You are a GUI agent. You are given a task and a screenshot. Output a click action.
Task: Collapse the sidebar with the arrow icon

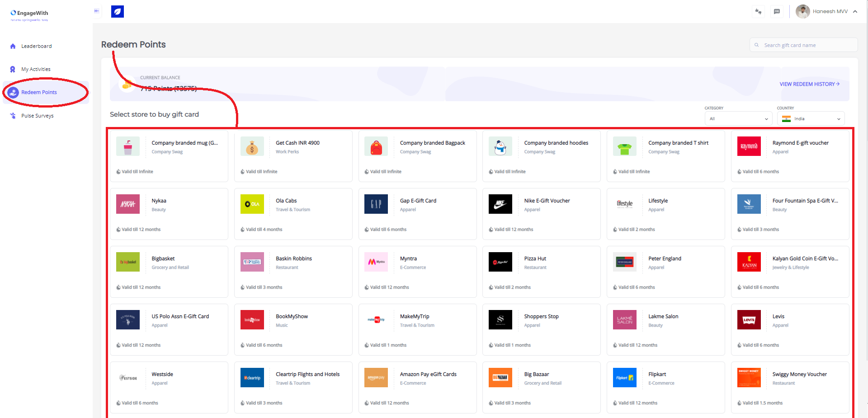tap(96, 11)
